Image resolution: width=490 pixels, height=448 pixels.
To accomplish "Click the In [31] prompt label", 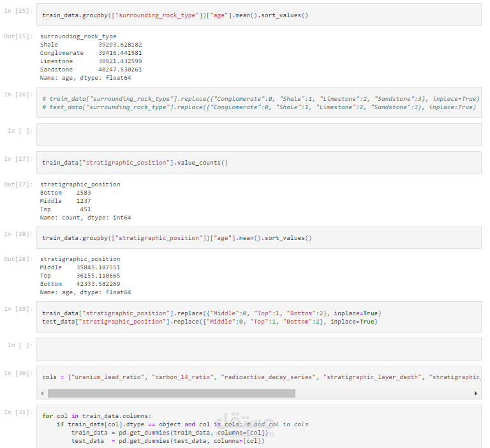I will point(18,412).
